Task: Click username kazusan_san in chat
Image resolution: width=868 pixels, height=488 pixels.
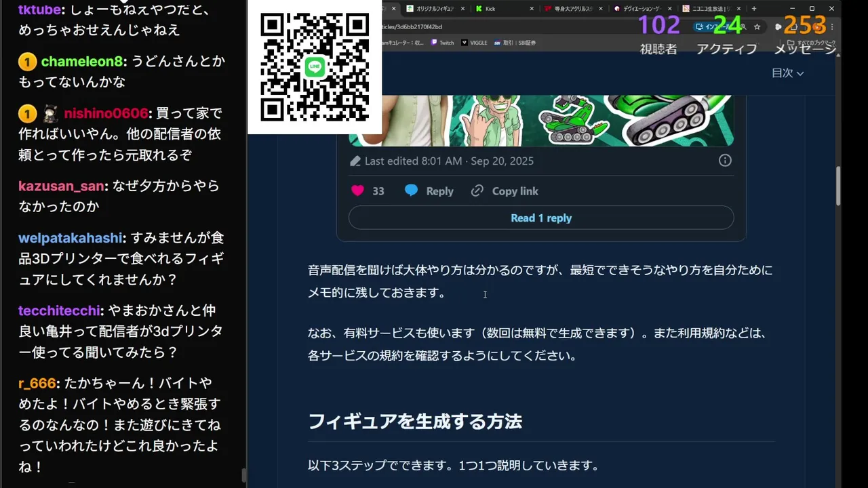Action: [x=62, y=186]
